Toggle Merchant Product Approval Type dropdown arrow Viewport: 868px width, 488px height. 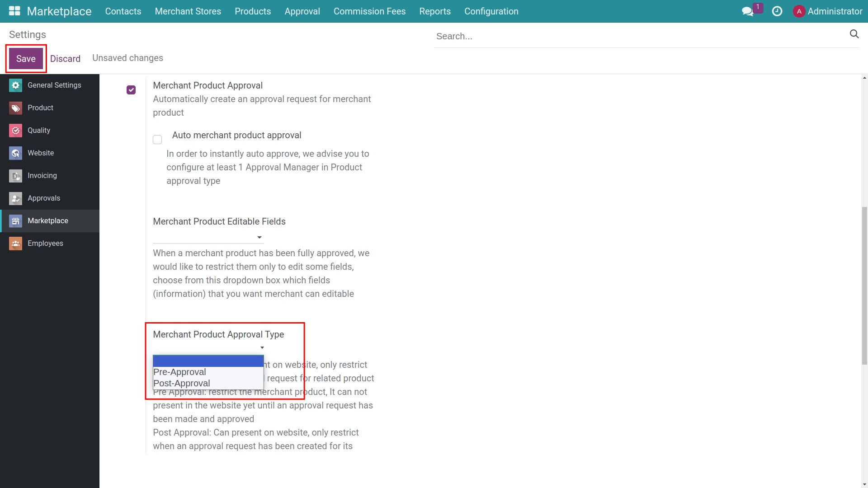coord(262,347)
